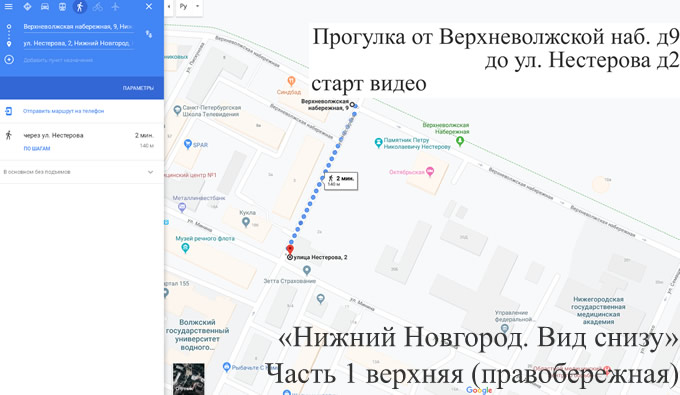This screenshot has width=680, height=395.
Task: Click the add destination plus icon
Action: point(9,60)
